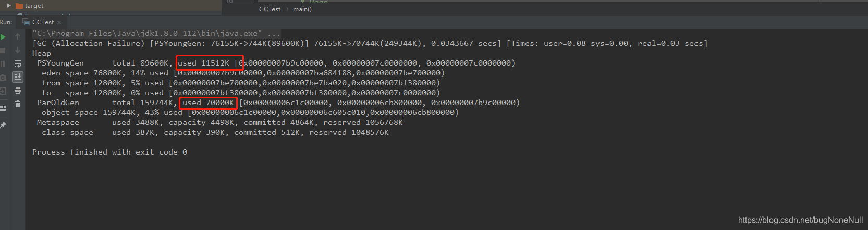Screen dimensions: 868x230
Task: Click the 'from space 12800K' line
Action: [241, 83]
